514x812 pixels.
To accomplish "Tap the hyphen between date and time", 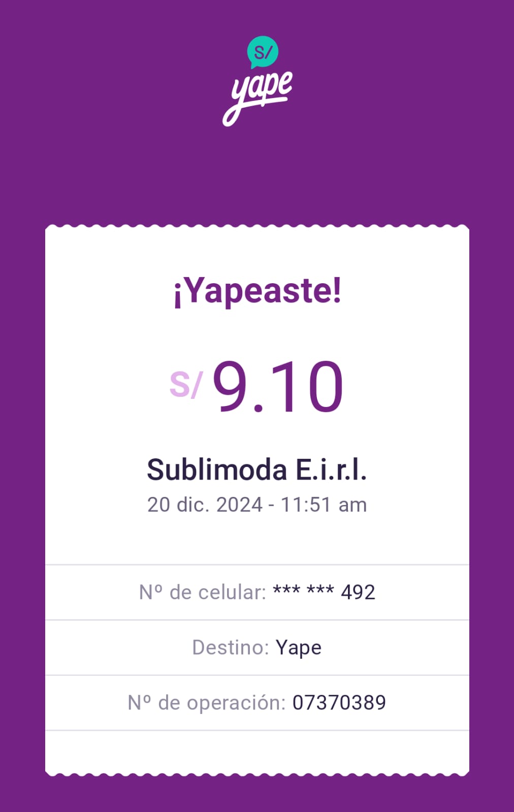I will click(x=272, y=505).
